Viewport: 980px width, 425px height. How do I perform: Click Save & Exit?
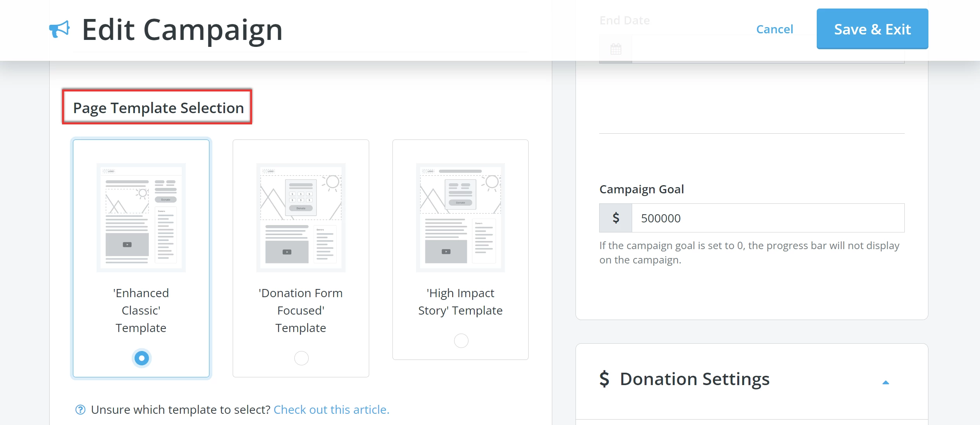(x=872, y=29)
